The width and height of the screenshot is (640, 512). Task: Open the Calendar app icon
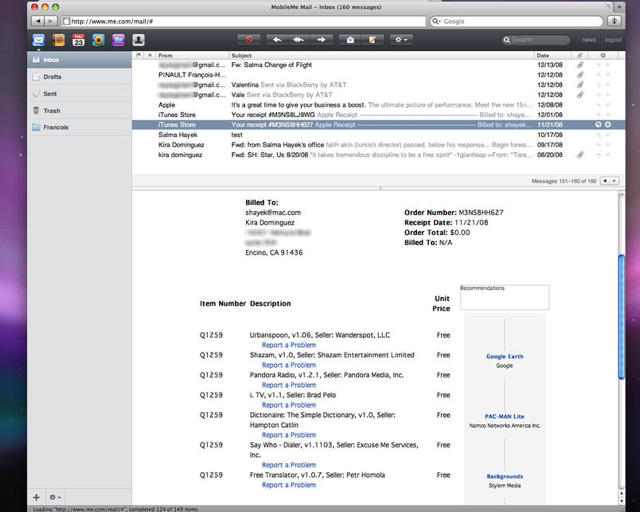tap(78, 40)
